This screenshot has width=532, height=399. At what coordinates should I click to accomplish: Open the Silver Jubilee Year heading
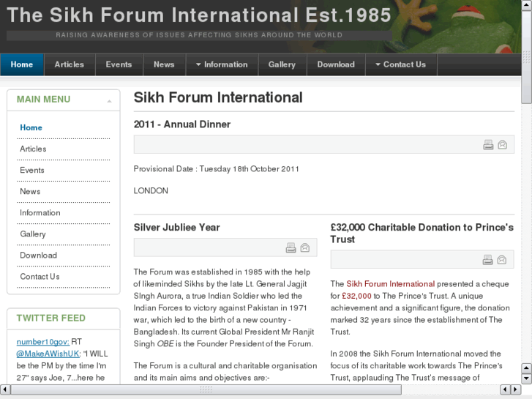point(177,227)
